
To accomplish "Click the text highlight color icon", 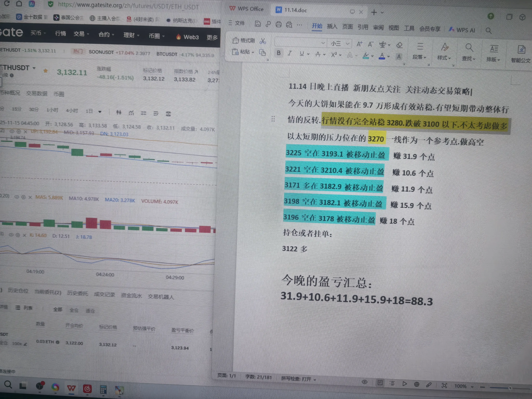I will tap(366, 56).
